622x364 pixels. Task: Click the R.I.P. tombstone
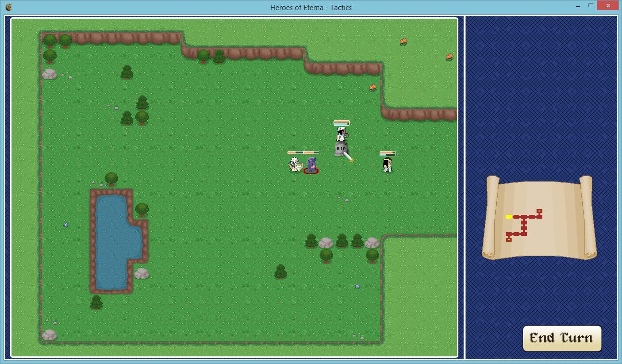tap(341, 149)
